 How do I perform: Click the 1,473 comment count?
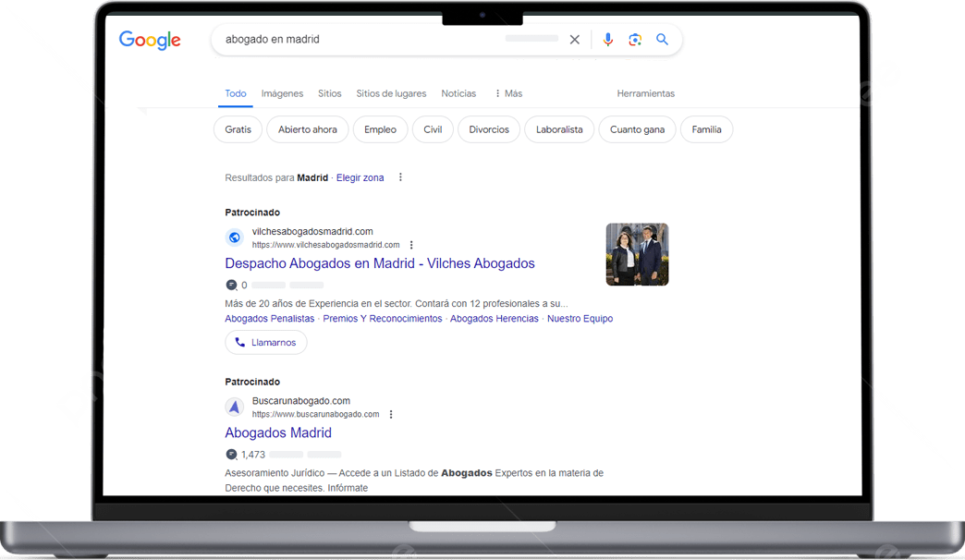click(x=253, y=455)
